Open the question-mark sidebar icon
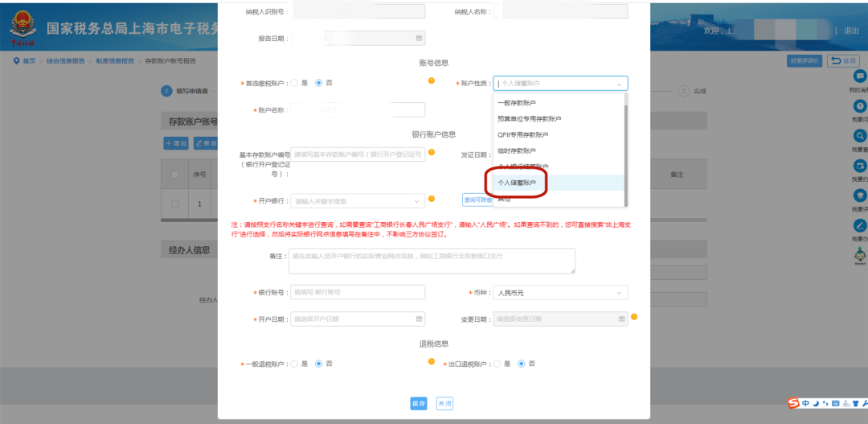868x424 pixels. tap(860, 106)
